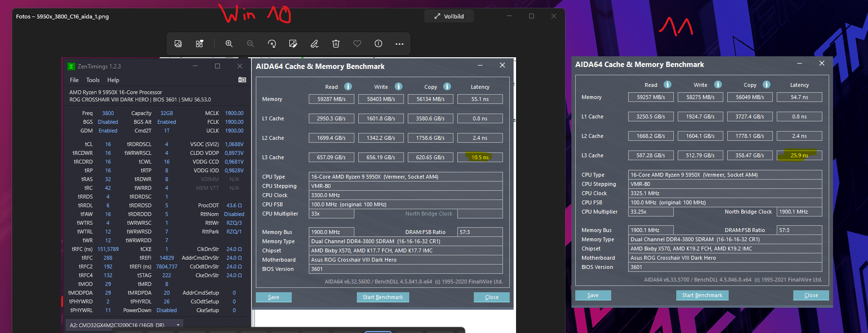Click the VSOC (SVI2) 1,0688V value
Screen dimensions: 868x333
click(x=234, y=144)
